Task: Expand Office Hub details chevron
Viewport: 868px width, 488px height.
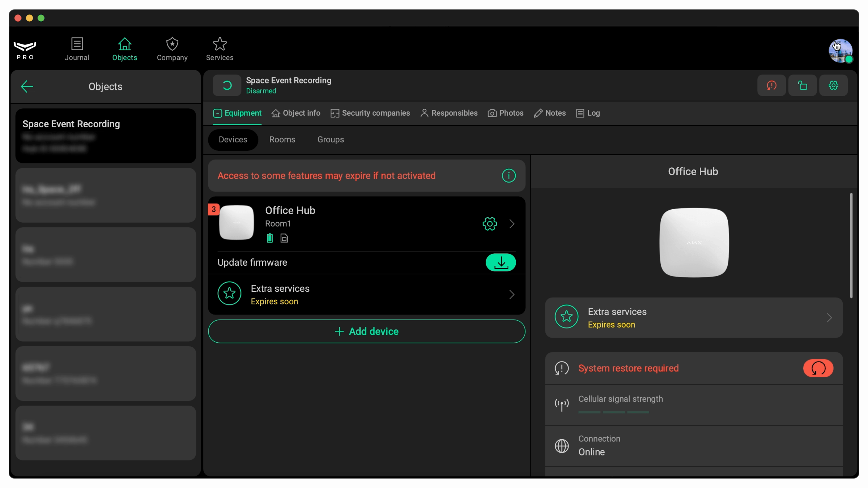Action: tap(512, 224)
